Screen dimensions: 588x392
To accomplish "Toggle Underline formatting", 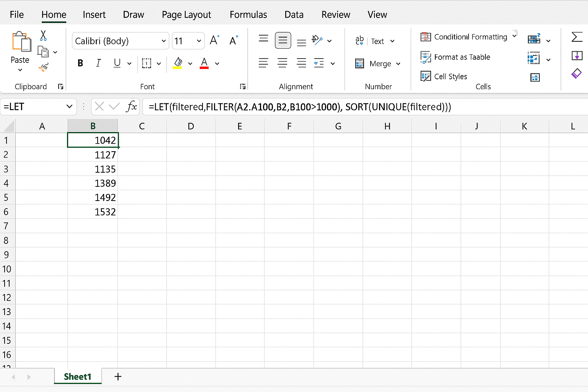I will click(x=117, y=63).
